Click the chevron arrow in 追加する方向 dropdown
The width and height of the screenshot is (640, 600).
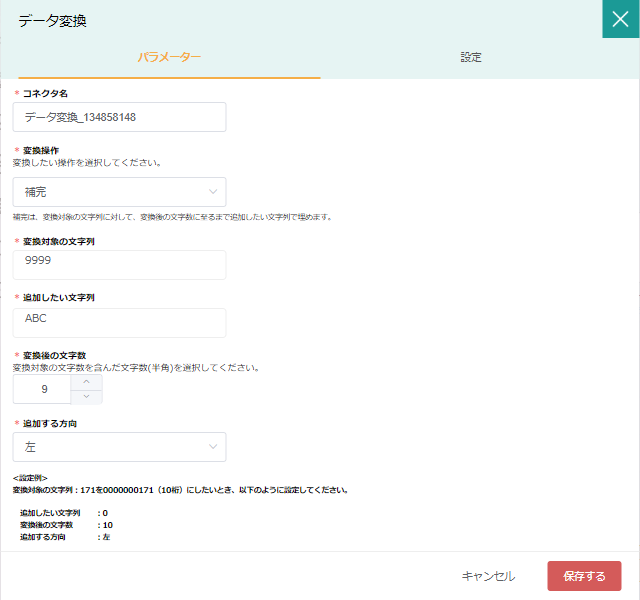(213, 447)
